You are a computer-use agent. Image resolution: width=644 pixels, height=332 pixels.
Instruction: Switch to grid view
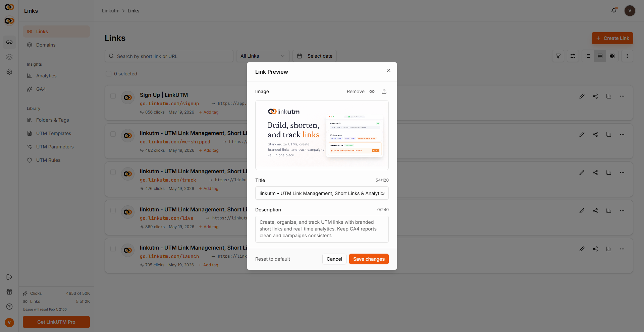(x=612, y=56)
